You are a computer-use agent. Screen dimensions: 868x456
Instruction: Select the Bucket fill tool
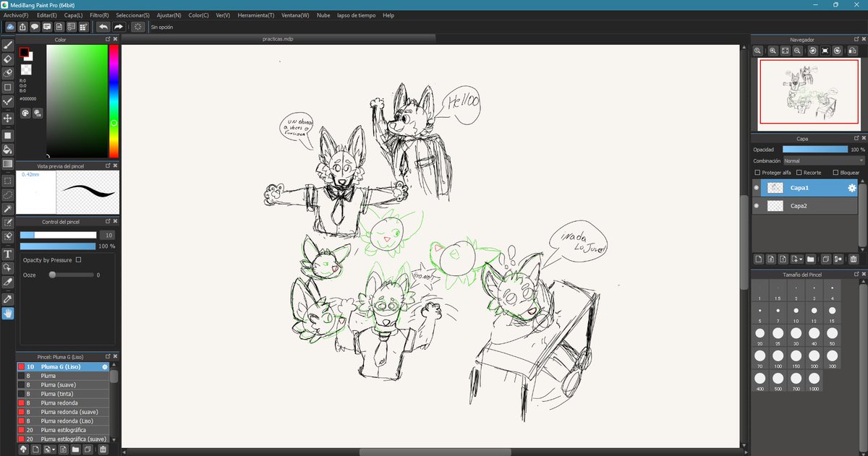pos(8,150)
